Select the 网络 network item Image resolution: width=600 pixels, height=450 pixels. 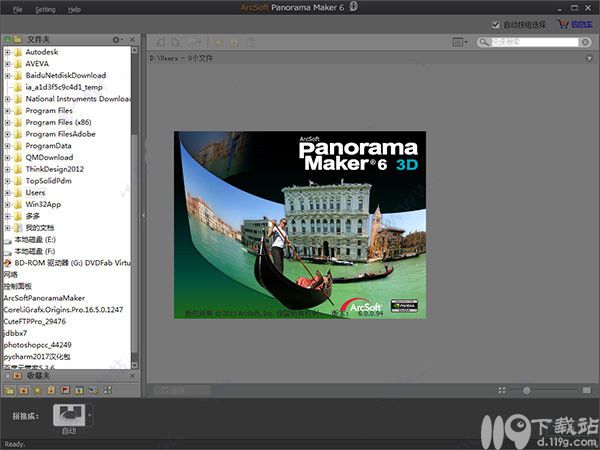[x=11, y=275]
